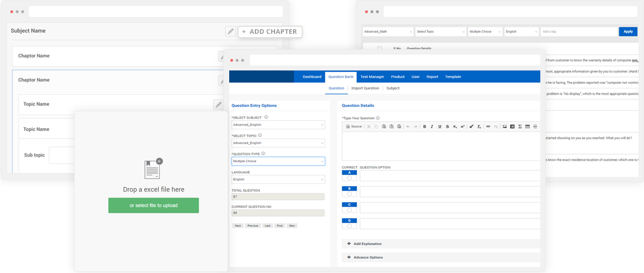
Task: Apply Subscript formatting in the editor
Action: (x=455, y=127)
